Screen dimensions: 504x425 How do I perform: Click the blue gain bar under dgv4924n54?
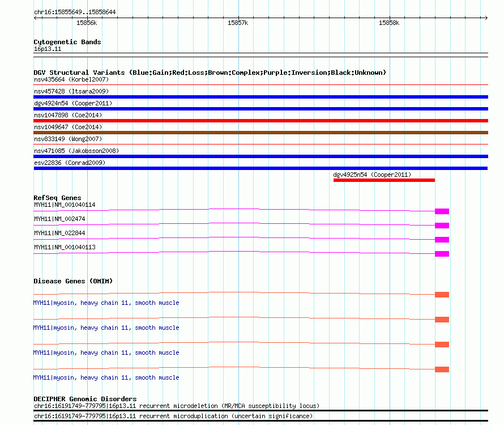(x=260, y=109)
